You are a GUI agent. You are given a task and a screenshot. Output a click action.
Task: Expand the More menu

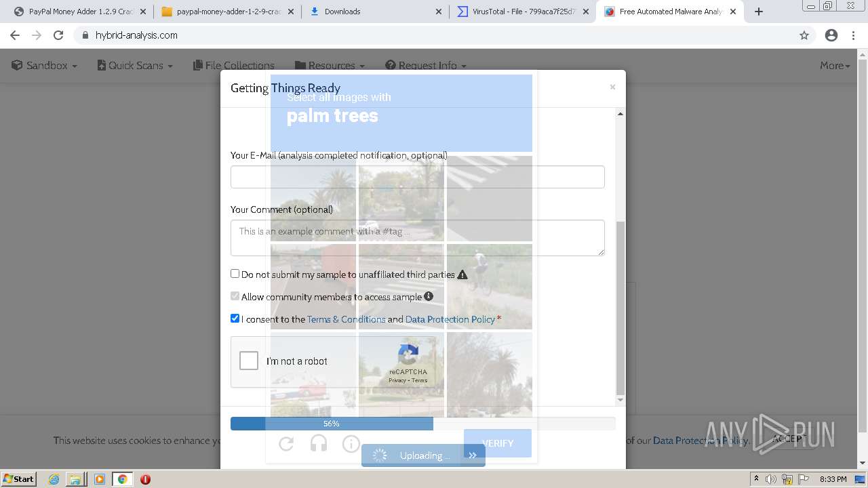(835, 65)
